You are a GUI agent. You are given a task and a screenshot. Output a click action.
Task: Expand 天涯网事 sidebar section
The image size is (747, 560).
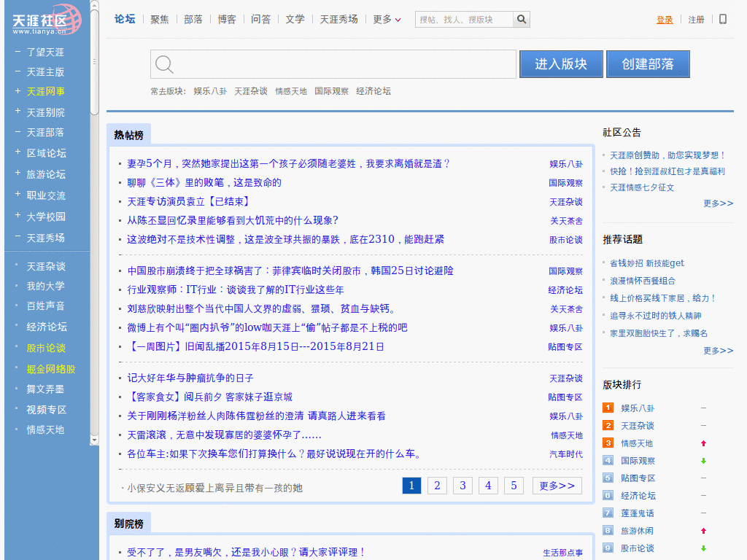click(x=18, y=90)
